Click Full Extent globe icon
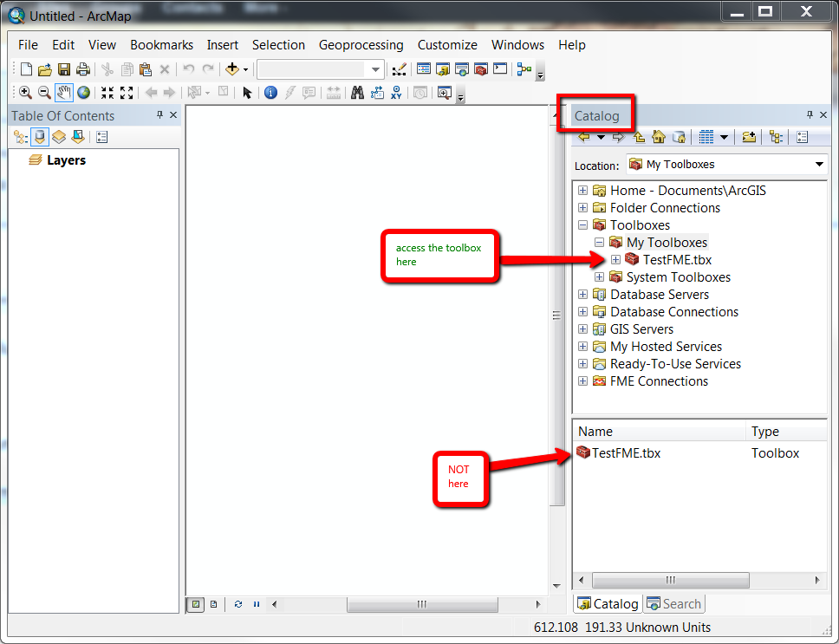 click(x=82, y=93)
